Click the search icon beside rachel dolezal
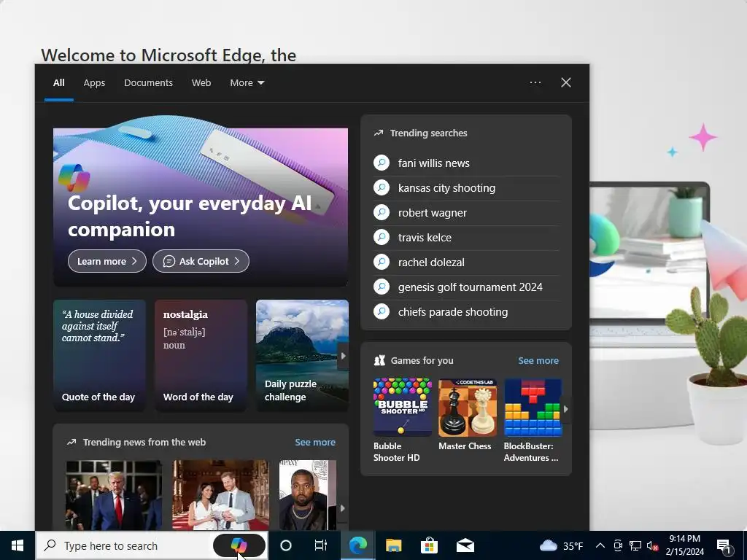Image resolution: width=747 pixels, height=560 pixels. tap(382, 262)
